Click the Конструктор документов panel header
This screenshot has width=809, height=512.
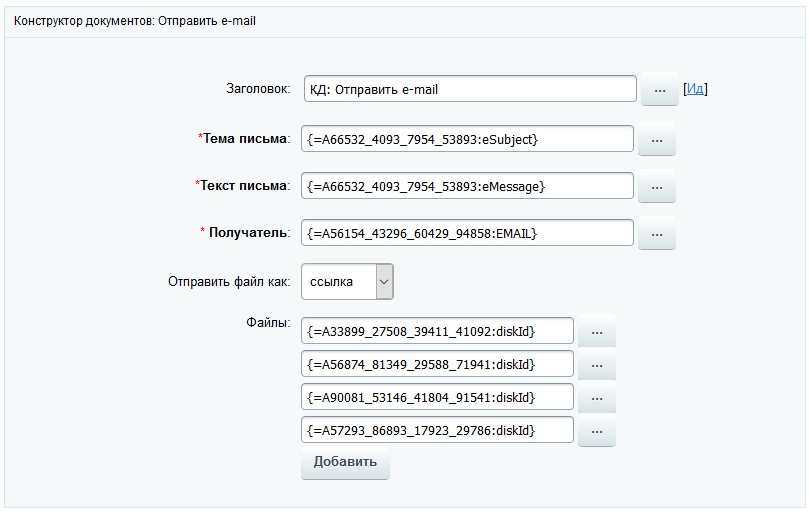click(x=135, y=20)
